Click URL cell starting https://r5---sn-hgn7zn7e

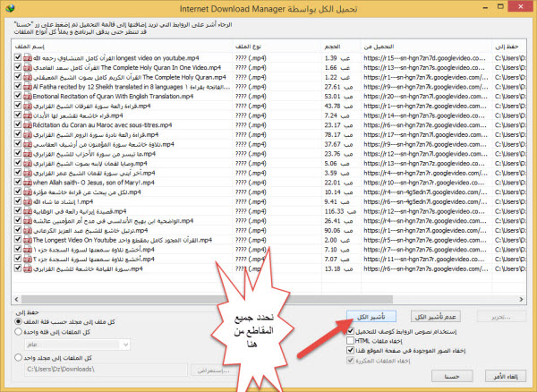[425, 240]
